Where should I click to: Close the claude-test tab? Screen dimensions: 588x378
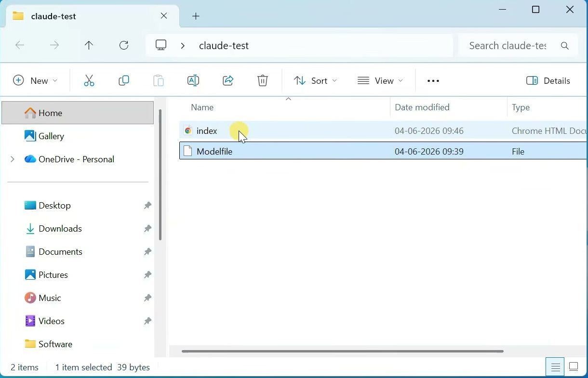(x=164, y=16)
